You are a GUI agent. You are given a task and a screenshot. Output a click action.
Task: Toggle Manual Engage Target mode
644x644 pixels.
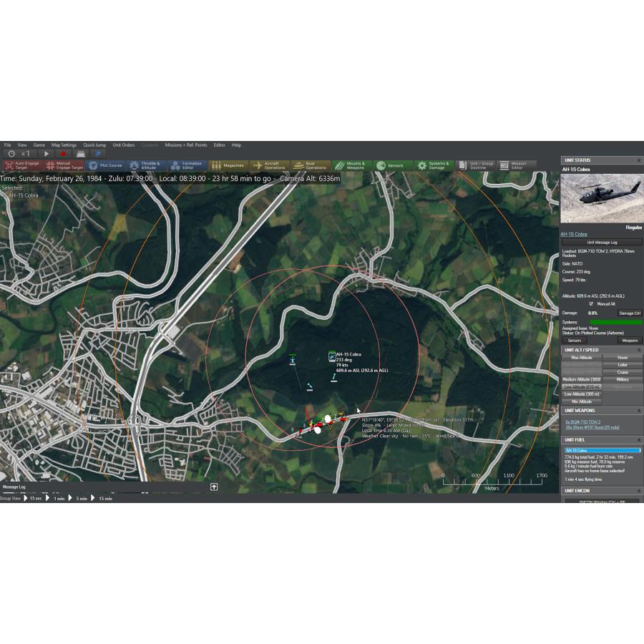click(x=64, y=165)
